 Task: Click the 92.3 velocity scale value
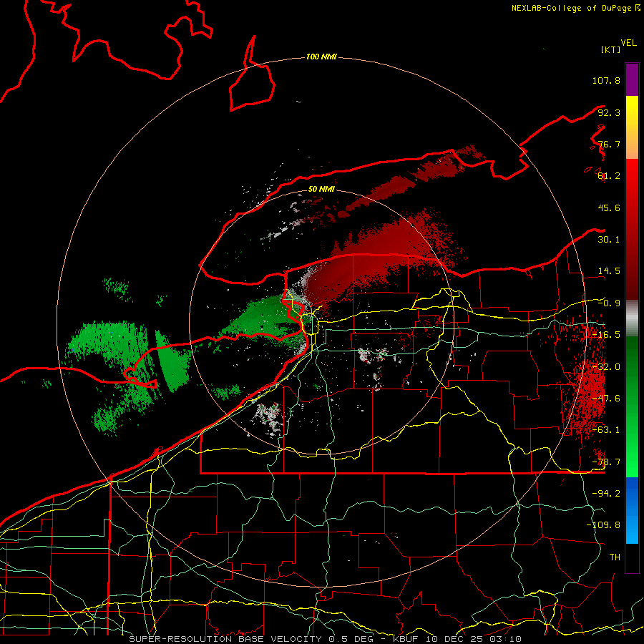coord(609,112)
